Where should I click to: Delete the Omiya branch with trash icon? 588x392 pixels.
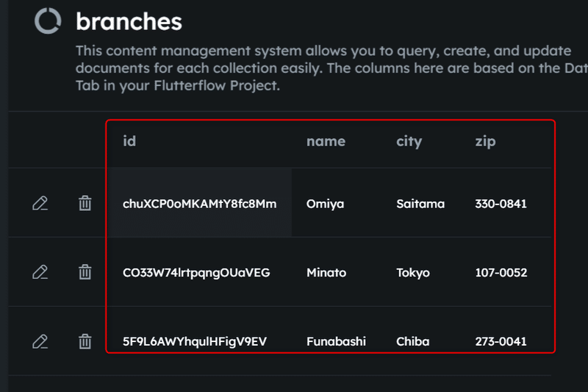[x=85, y=203]
